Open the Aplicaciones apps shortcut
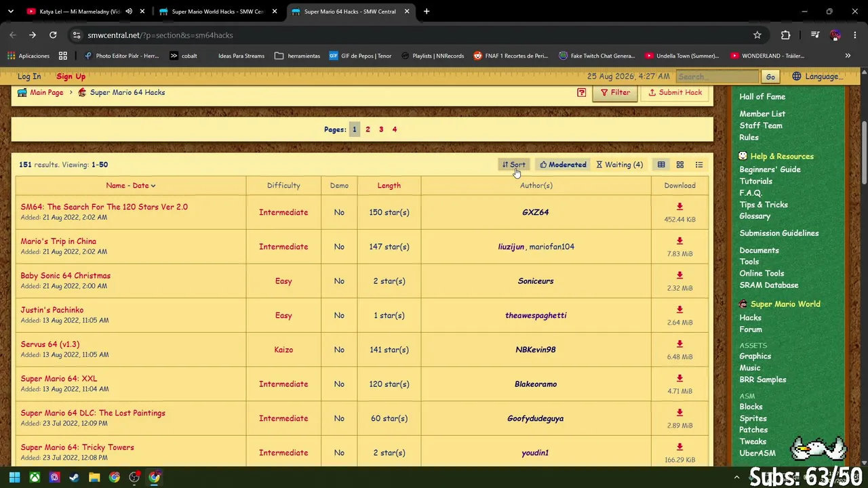The height and width of the screenshot is (488, 868). coord(28,56)
